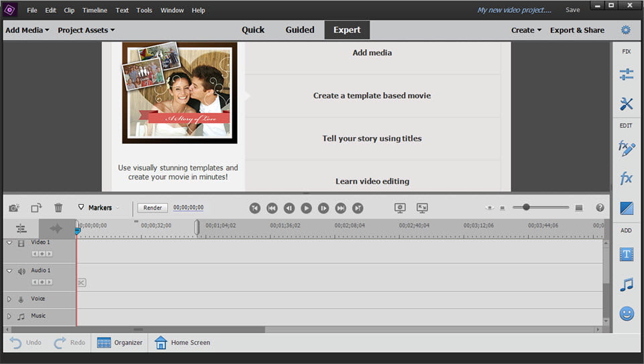
Task: Open the Transitions panel
Action: pos(627,208)
